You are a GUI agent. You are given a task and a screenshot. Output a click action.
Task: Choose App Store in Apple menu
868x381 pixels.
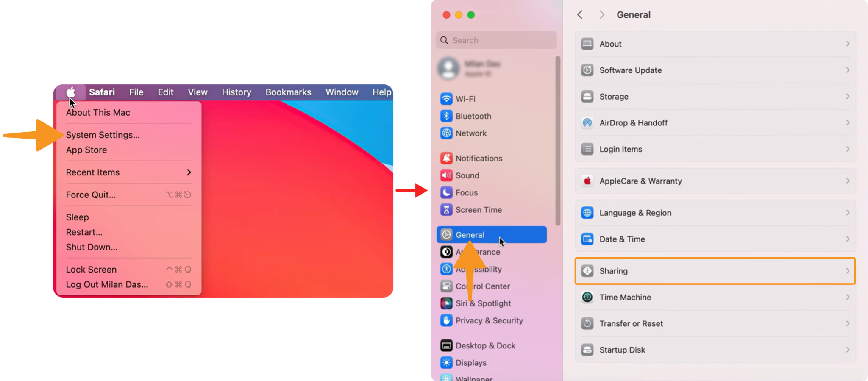tap(86, 150)
